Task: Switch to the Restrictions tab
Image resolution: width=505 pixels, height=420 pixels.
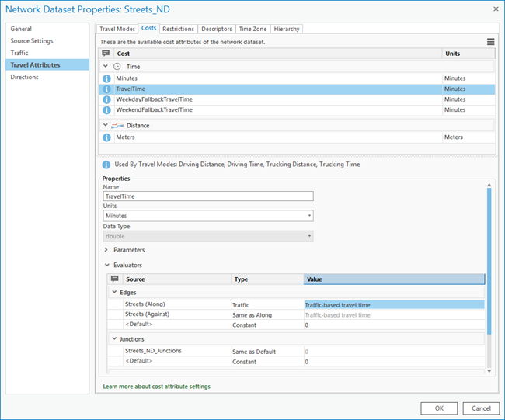Action: point(178,29)
